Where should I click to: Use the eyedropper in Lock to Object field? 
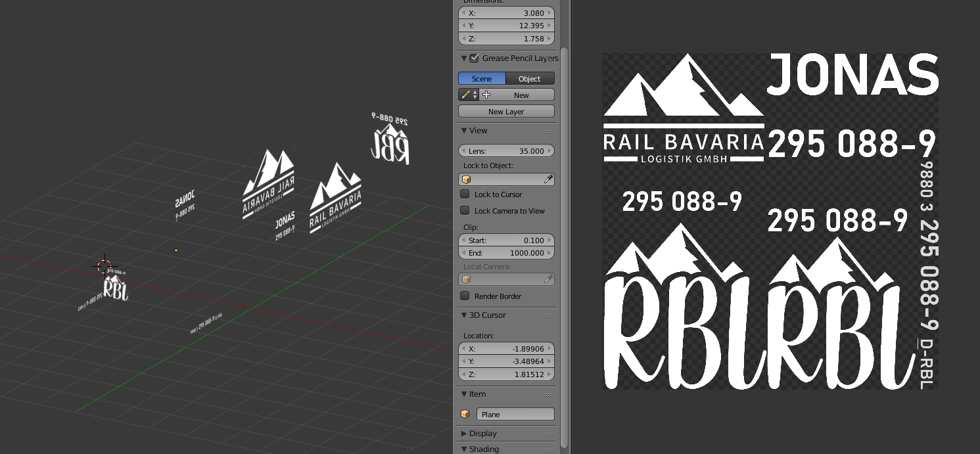point(548,179)
